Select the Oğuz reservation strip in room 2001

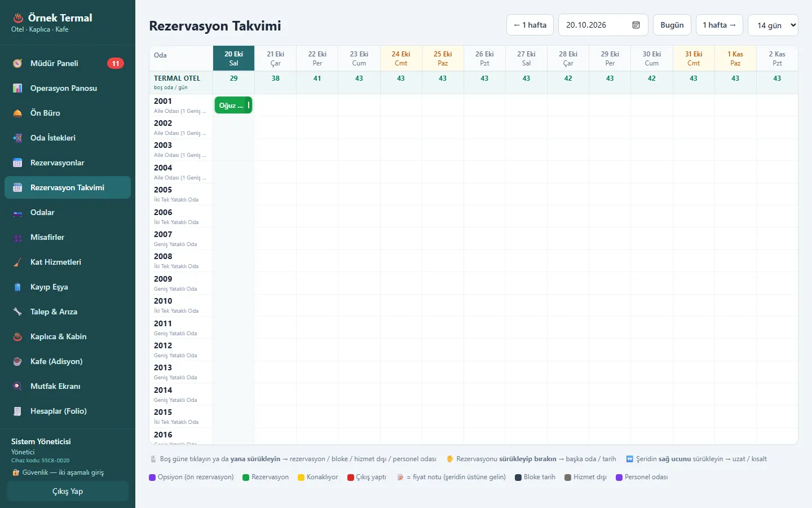tap(233, 105)
